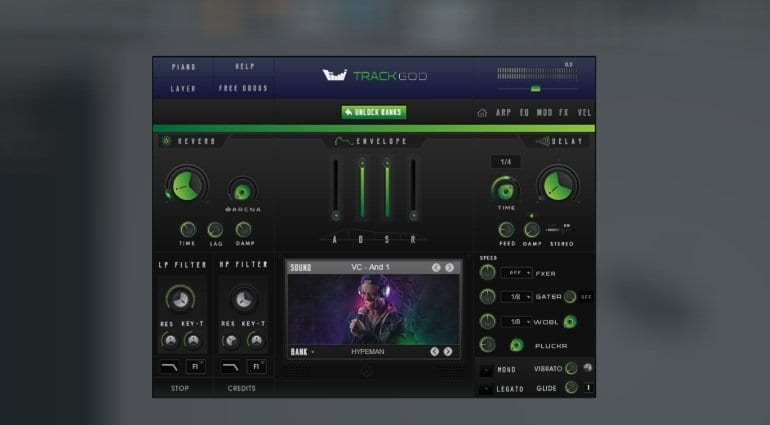Open the Gater 1/8 rate dropdown

[517, 297]
